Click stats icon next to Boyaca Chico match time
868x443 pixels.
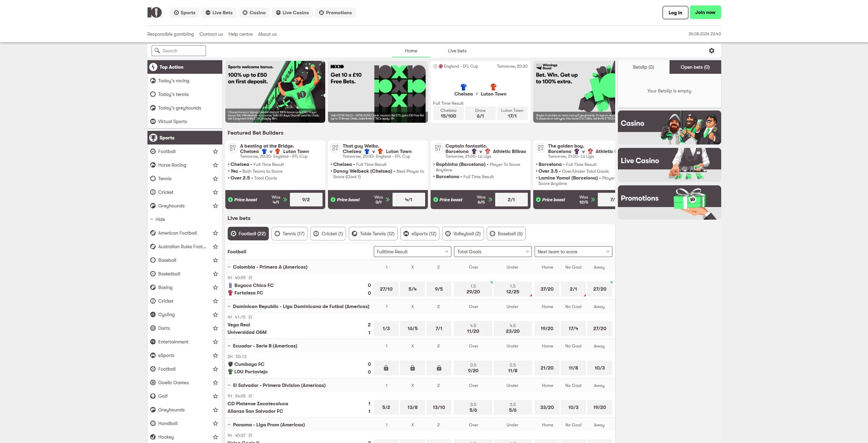tap(250, 278)
